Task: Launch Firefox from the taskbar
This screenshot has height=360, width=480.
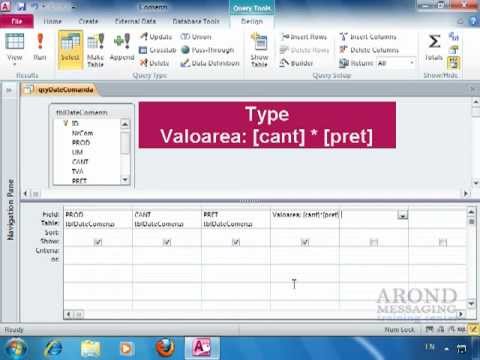Action: click(x=165, y=347)
